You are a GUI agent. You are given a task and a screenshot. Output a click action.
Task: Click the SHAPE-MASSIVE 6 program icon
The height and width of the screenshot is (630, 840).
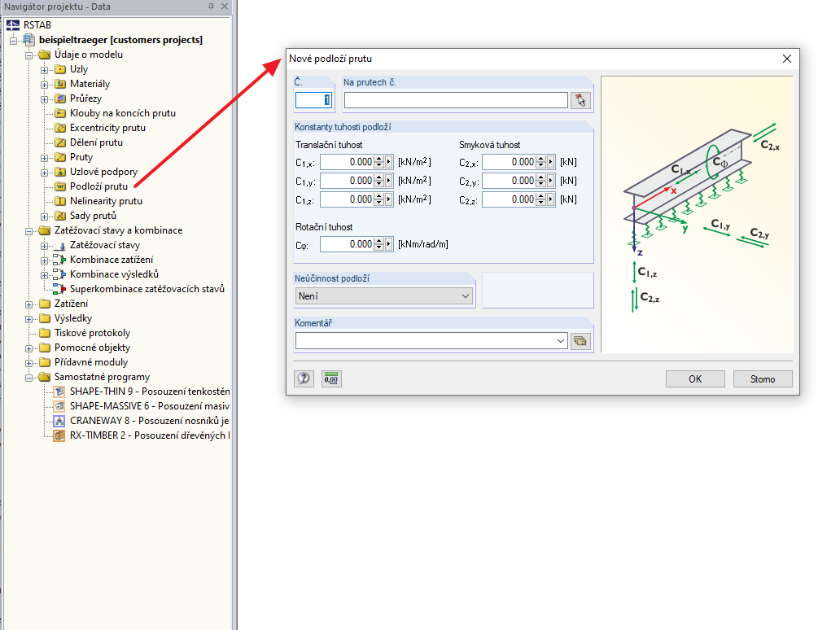click(x=59, y=406)
